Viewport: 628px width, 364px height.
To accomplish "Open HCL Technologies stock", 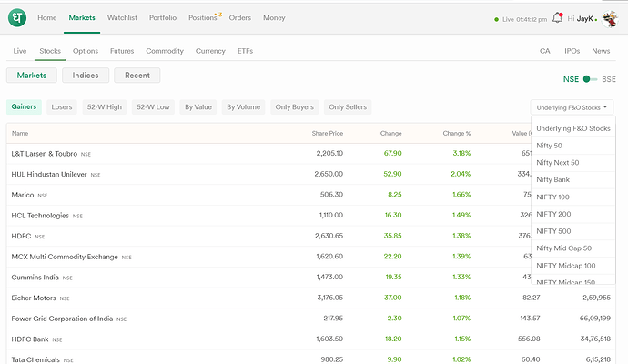I will 268,216.
